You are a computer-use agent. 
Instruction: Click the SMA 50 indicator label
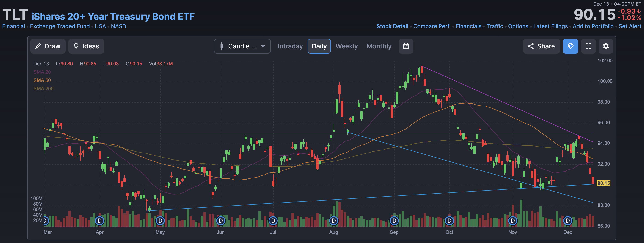[x=42, y=80]
